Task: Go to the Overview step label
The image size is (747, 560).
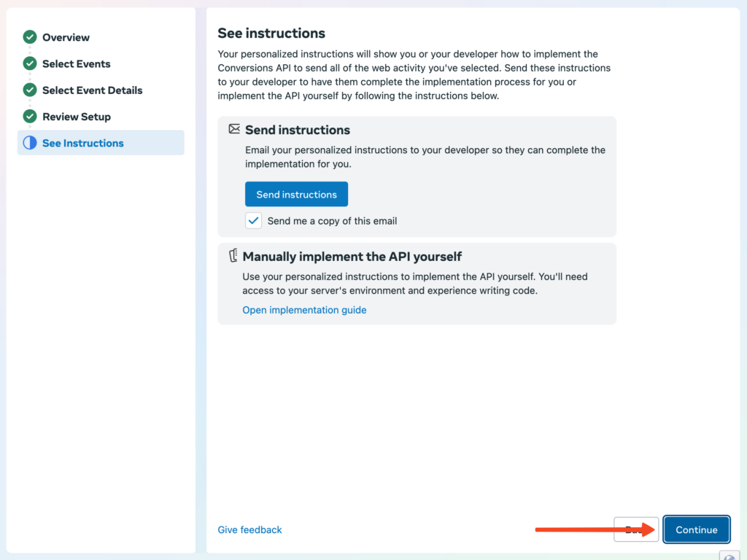Action: tap(66, 37)
